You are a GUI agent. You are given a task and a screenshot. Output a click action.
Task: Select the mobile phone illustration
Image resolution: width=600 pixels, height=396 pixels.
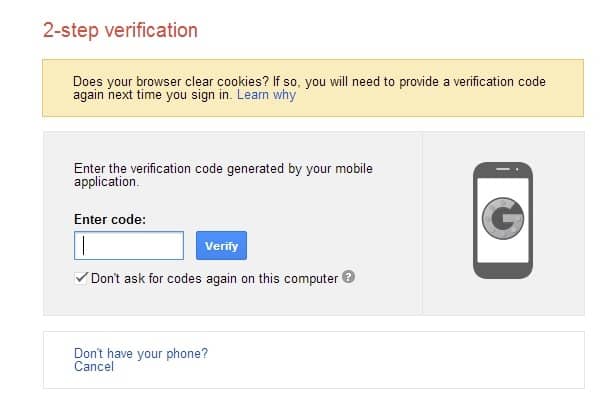pyautogui.click(x=503, y=220)
